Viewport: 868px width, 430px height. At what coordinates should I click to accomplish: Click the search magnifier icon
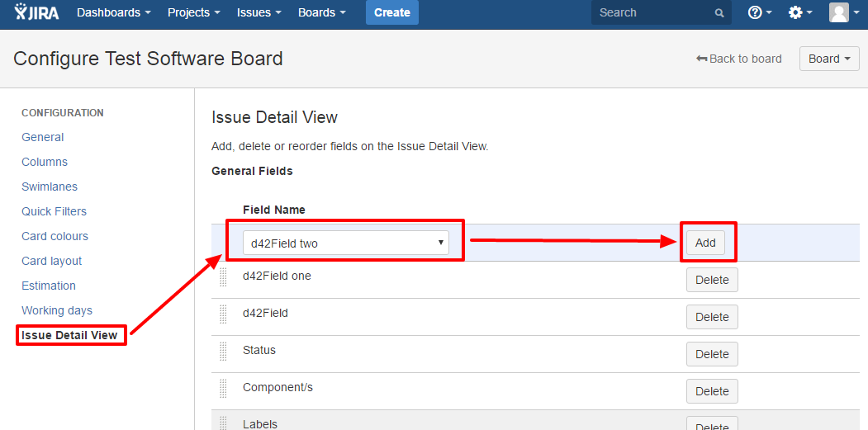pos(719,12)
